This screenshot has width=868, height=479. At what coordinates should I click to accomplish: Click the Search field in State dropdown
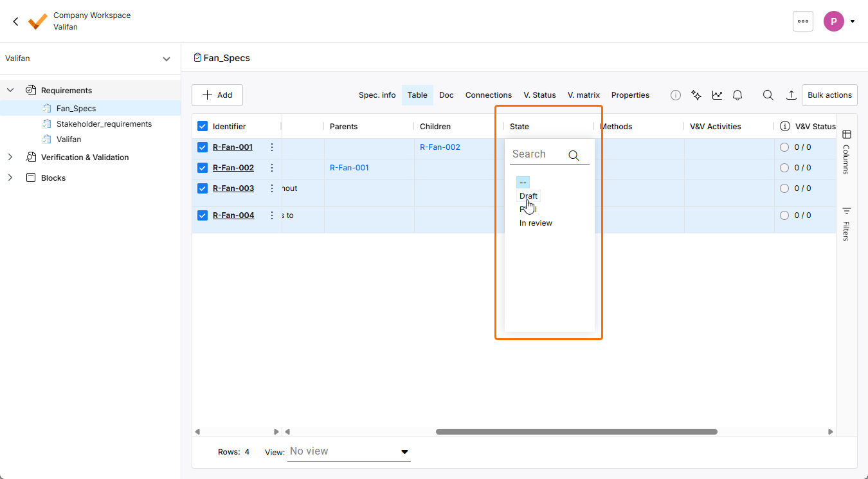coord(539,154)
